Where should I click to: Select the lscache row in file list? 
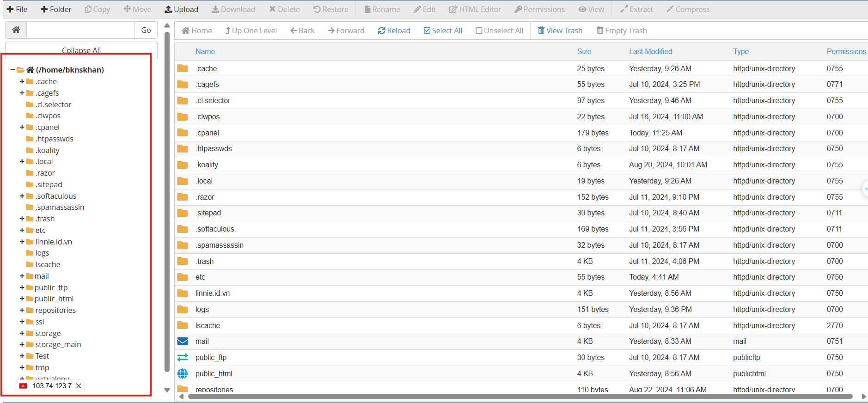tap(521, 325)
